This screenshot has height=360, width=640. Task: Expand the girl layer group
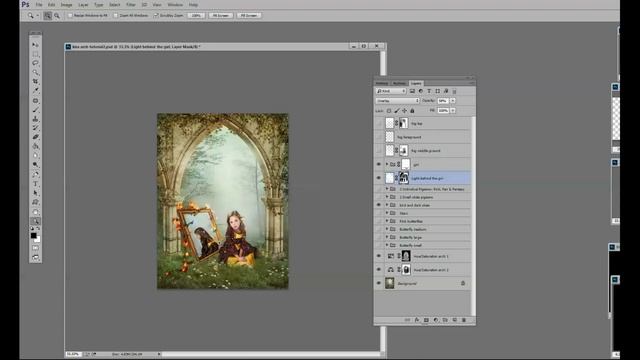click(387, 164)
